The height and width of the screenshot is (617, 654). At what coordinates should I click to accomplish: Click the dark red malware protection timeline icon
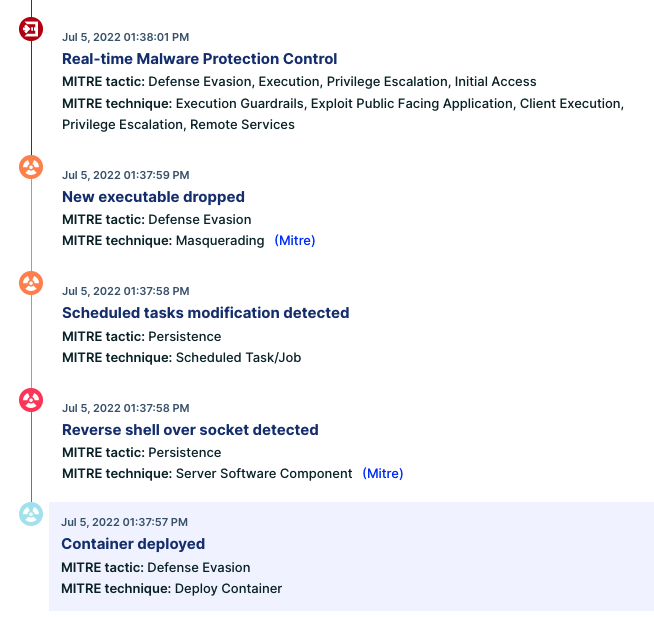(31, 29)
